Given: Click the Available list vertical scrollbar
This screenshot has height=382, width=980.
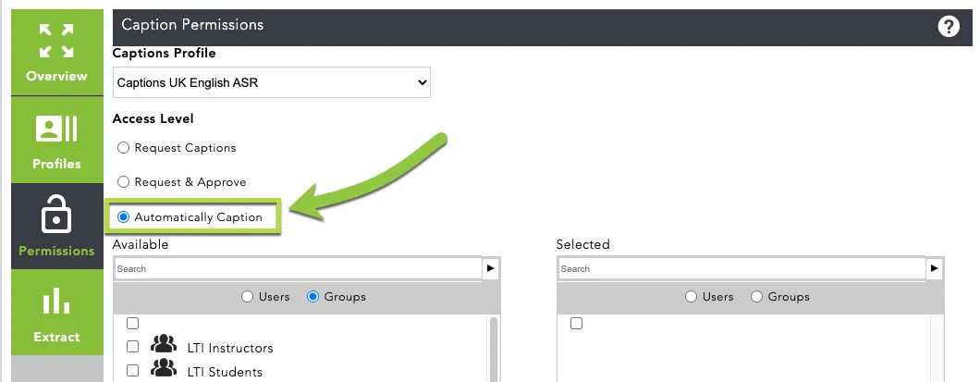Looking at the screenshot, I should pyautogui.click(x=494, y=349).
